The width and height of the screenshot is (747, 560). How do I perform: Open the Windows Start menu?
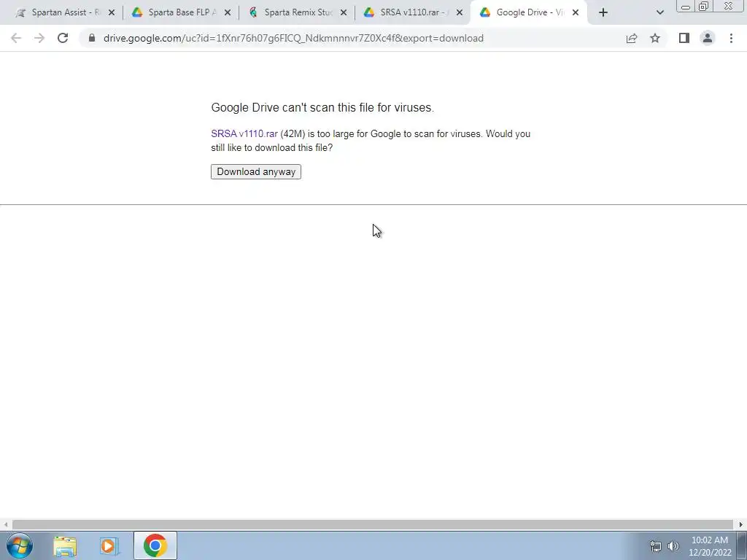[x=20, y=545]
